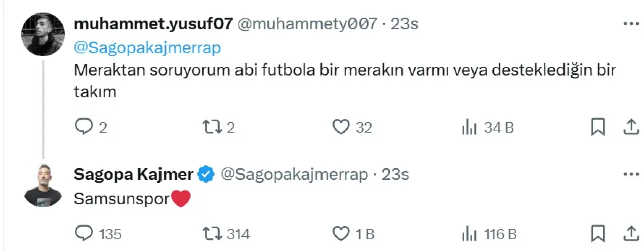Like Sagopa Kajmer's Samsunspor tweet
644x251 pixels.
[341, 234]
